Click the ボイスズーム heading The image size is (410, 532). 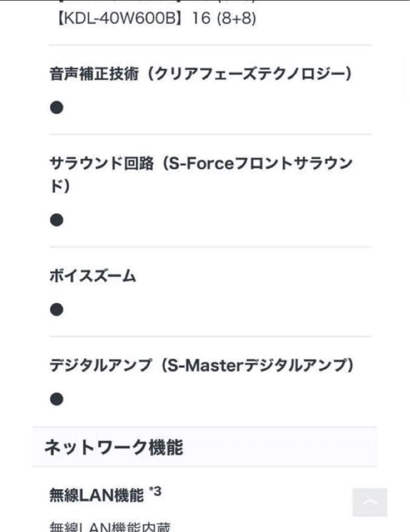point(93,276)
